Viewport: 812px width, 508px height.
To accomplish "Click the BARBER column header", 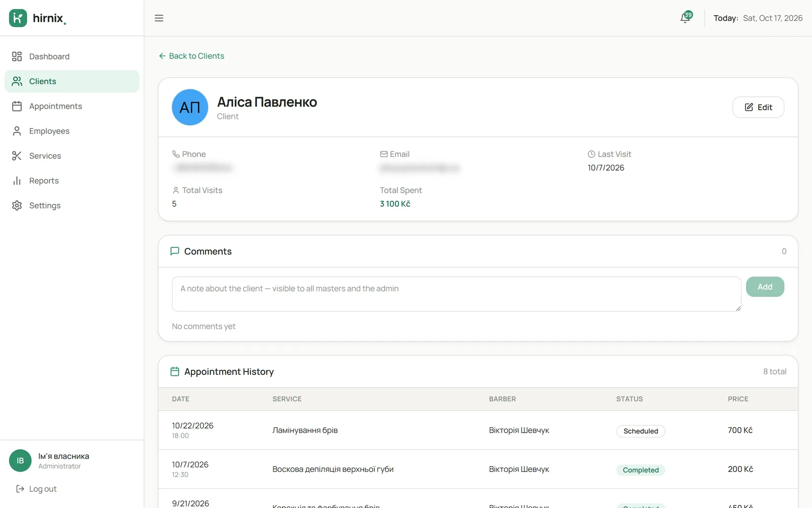I will [502, 399].
